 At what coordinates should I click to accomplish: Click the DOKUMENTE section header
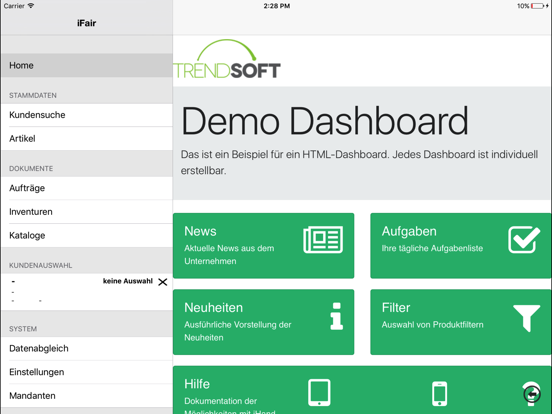point(31,169)
